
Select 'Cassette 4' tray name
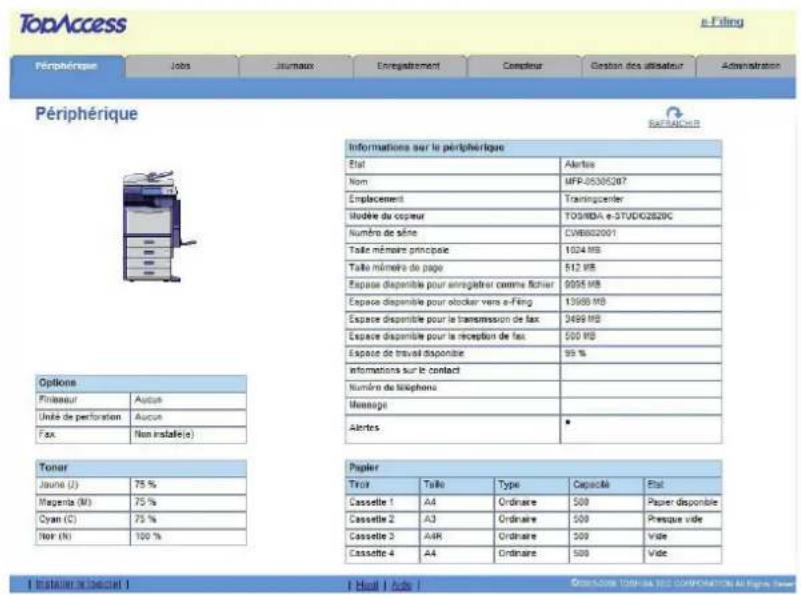pyautogui.click(x=371, y=553)
